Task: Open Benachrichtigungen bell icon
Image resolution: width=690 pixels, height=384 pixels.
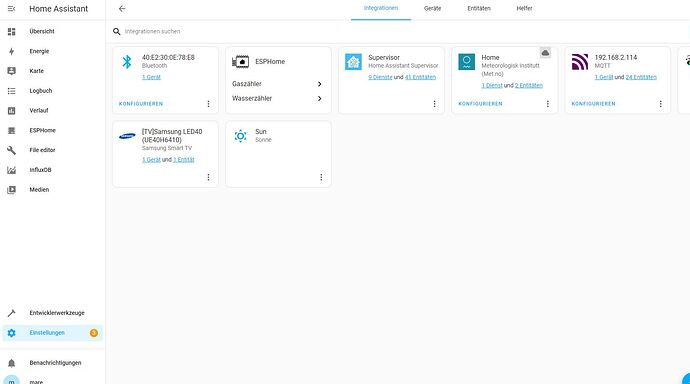Action: click(x=11, y=363)
